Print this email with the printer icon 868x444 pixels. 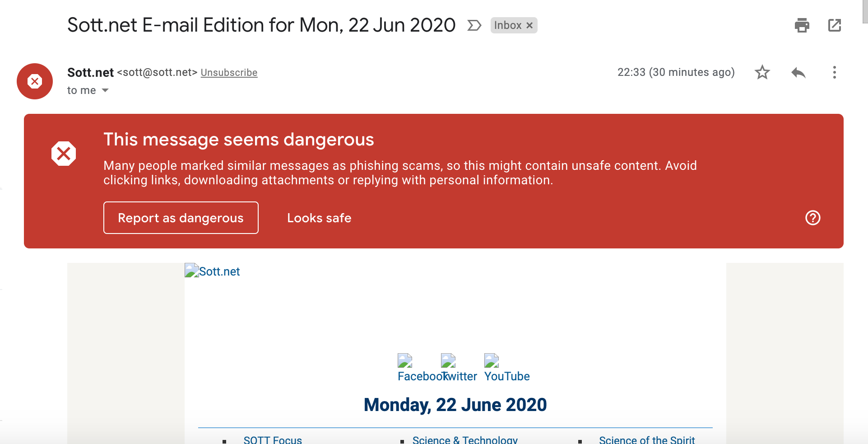[802, 25]
